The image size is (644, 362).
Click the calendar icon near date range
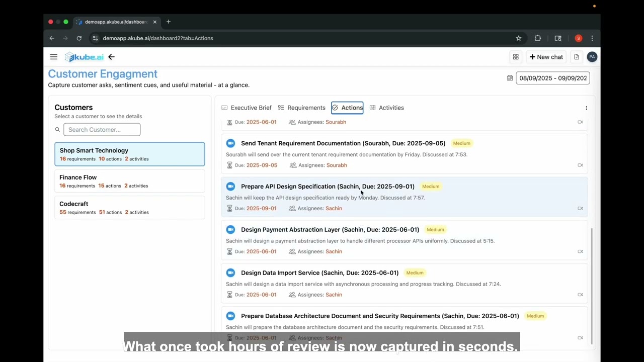click(x=510, y=78)
